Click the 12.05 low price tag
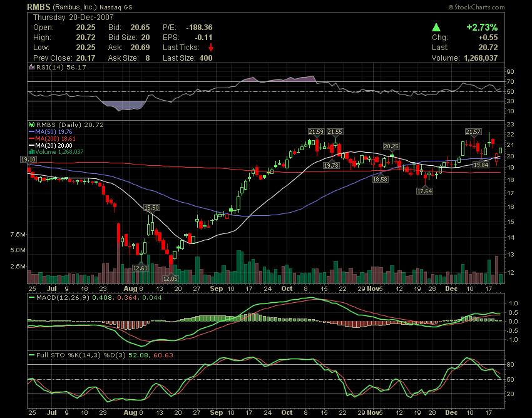This screenshot has width=532, height=418. (170, 278)
